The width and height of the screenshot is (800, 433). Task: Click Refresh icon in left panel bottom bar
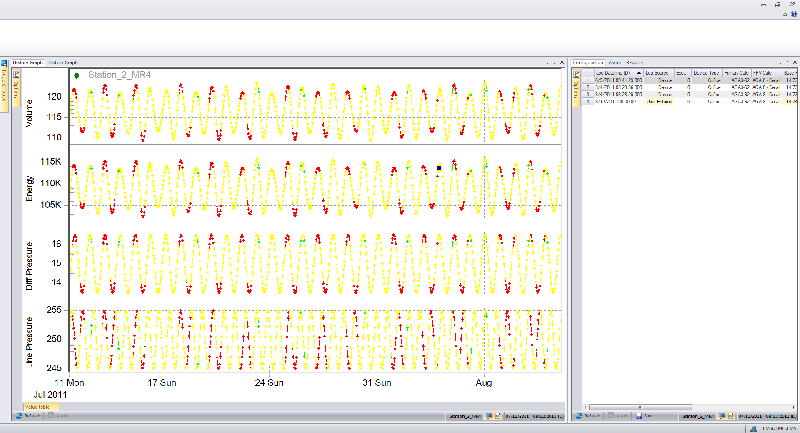[x=19, y=416]
